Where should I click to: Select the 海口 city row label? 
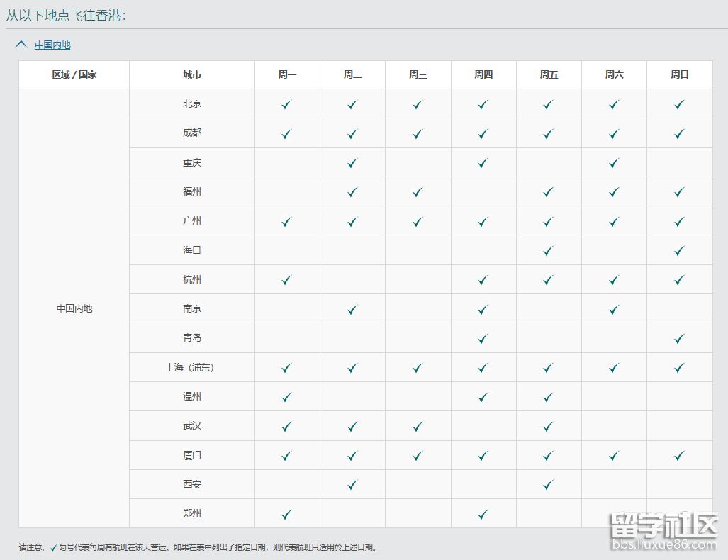(x=192, y=250)
